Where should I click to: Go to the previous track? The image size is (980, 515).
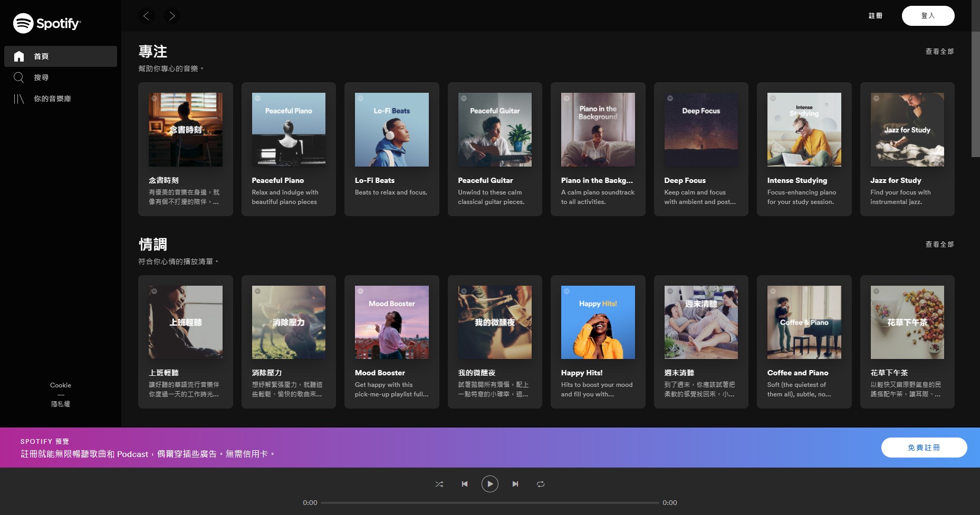[465, 484]
